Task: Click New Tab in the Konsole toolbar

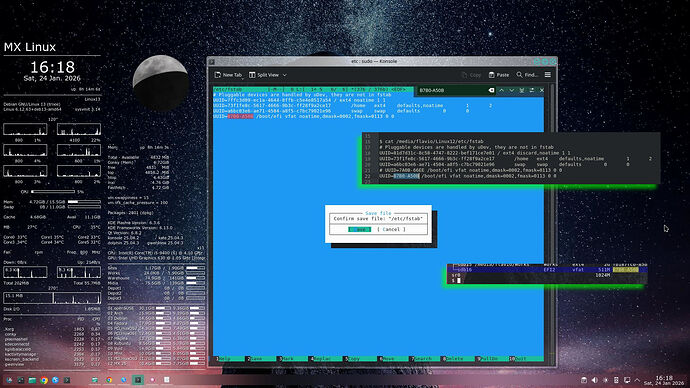Action: click(228, 75)
